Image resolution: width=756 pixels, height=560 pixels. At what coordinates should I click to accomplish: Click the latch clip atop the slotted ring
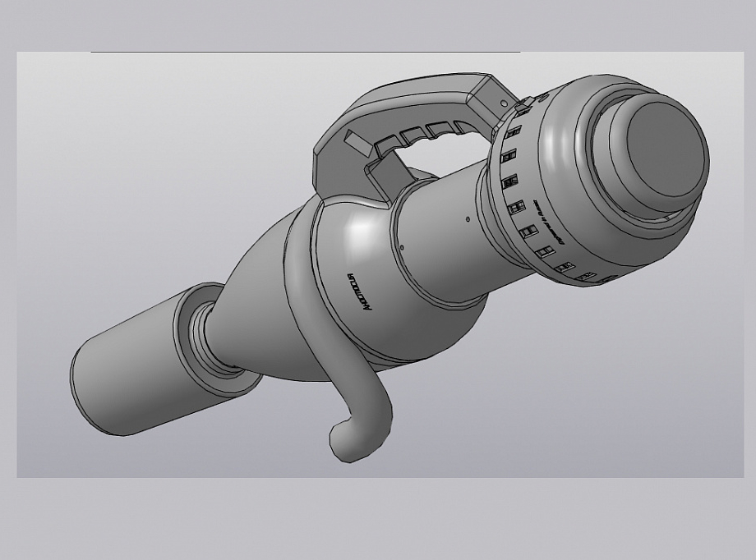pyautogui.click(x=524, y=107)
